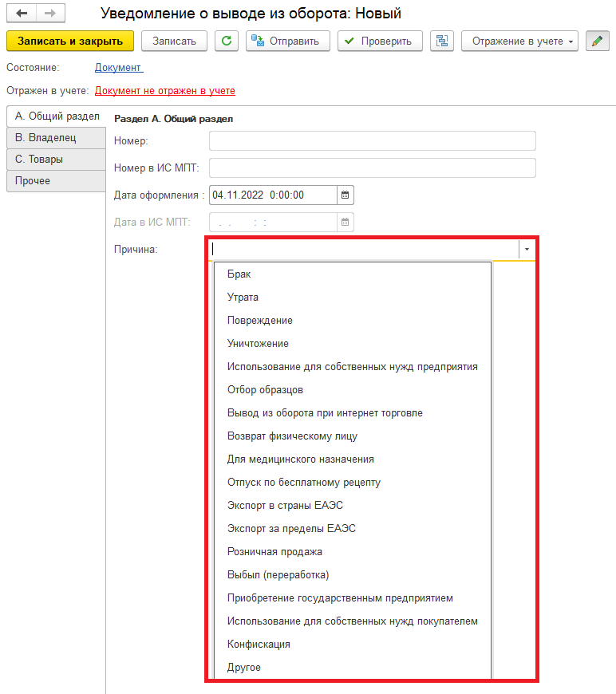This screenshot has height=694, width=616.
Task: Select Брак from the reason list
Action: pos(353,274)
